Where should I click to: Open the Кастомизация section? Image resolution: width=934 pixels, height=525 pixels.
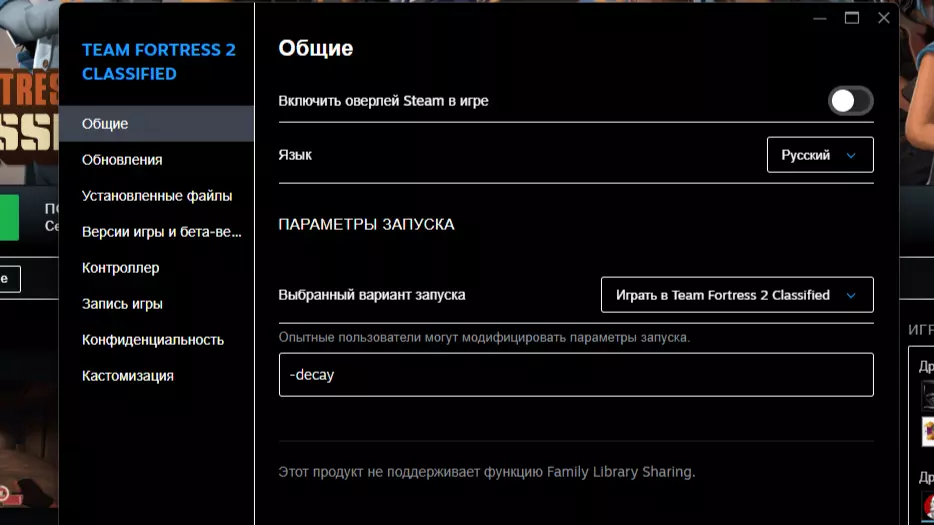[x=156, y=376]
